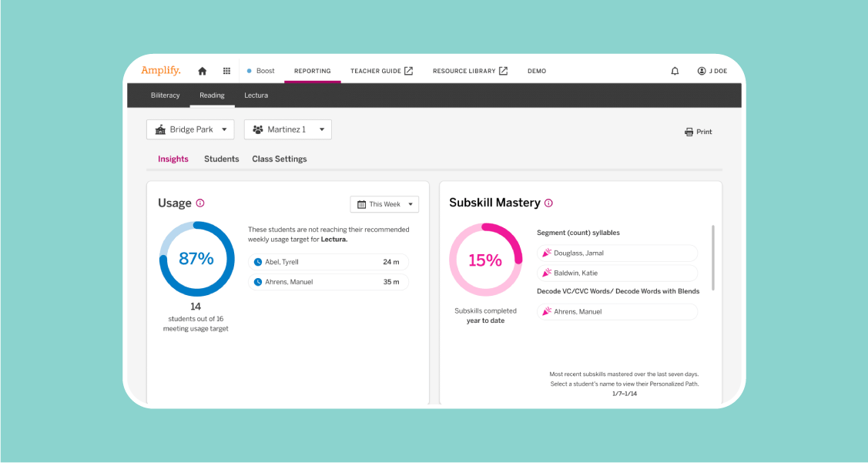The height and width of the screenshot is (463, 868).
Task: Click the 87% usage progress ring
Action: pos(196,259)
